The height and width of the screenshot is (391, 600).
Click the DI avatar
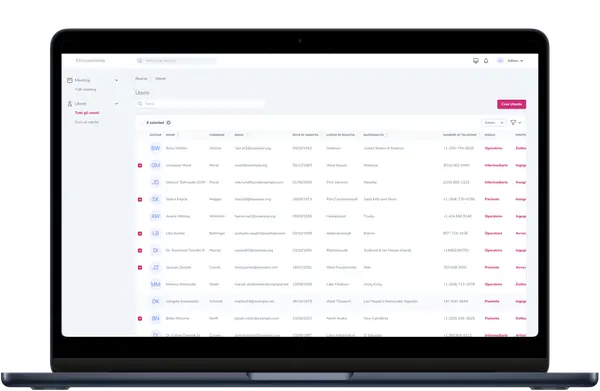coord(155,250)
